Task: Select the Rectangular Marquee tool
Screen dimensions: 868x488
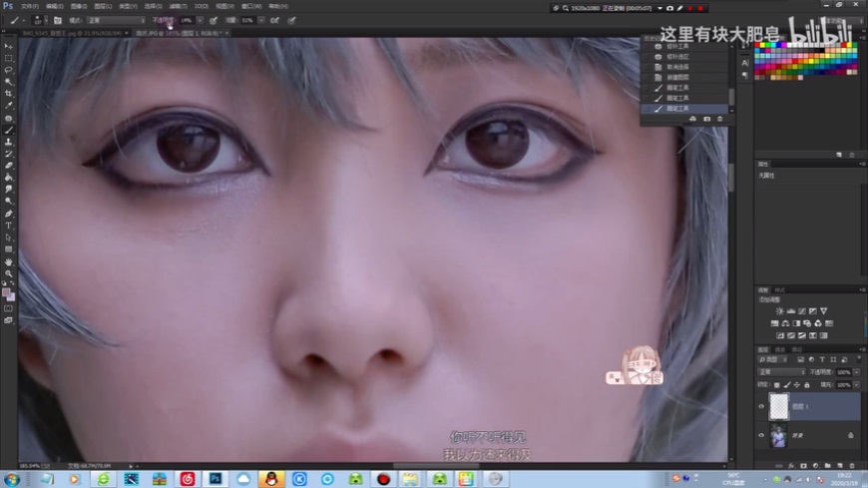Action: 9,58
